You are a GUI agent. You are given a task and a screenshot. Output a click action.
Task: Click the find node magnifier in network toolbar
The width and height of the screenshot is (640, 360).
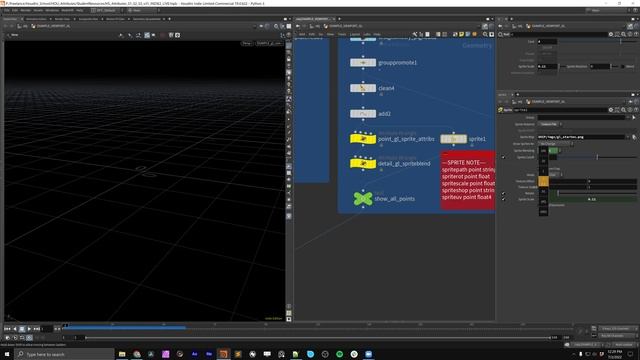tap(485, 35)
